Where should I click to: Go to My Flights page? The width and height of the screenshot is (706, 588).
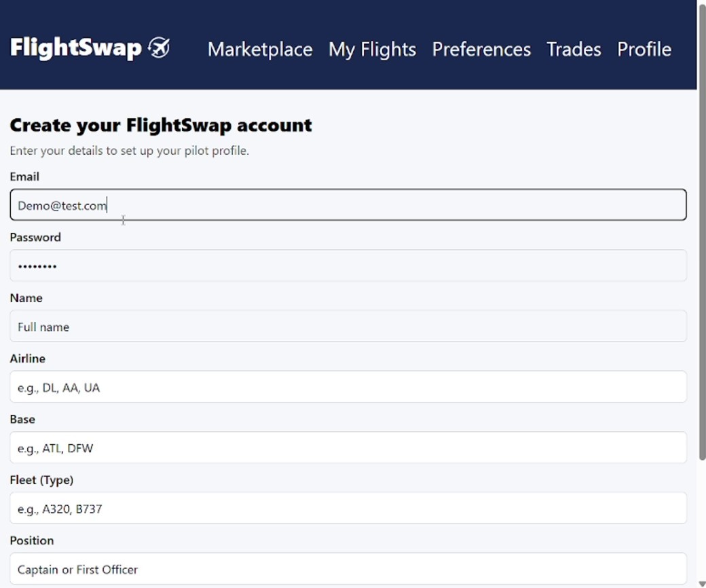click(372, 50)
